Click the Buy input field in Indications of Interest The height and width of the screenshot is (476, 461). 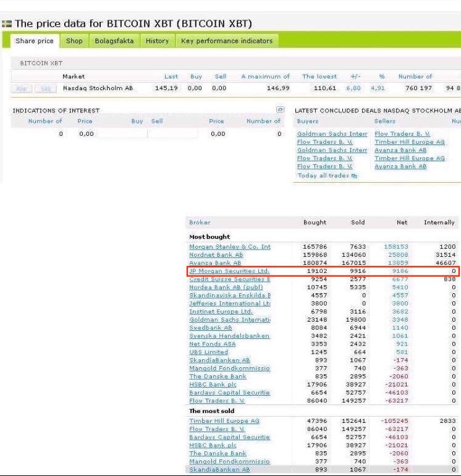click(122, 133)
